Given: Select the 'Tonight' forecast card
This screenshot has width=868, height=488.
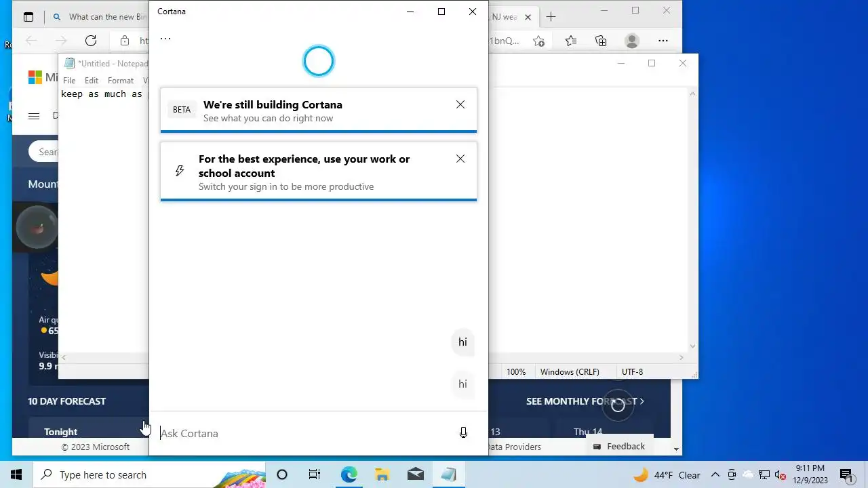Looking at the screenshot, I should (x=88, y=428).
